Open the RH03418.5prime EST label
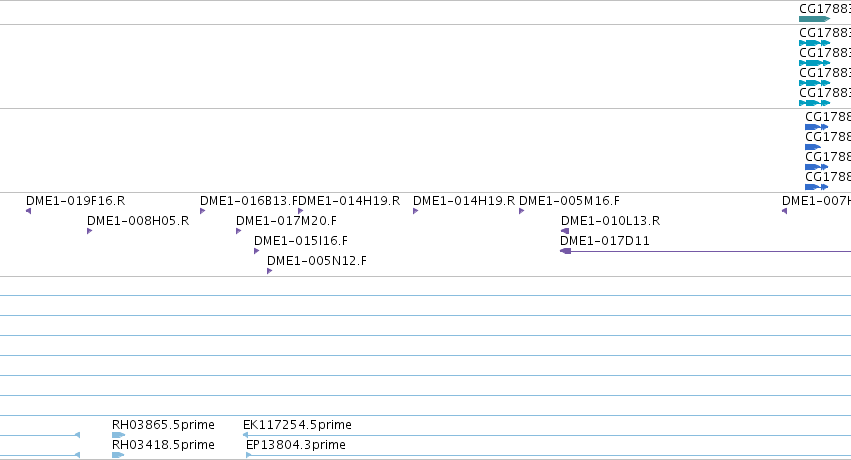851x460 pixels. coord(163,445)
